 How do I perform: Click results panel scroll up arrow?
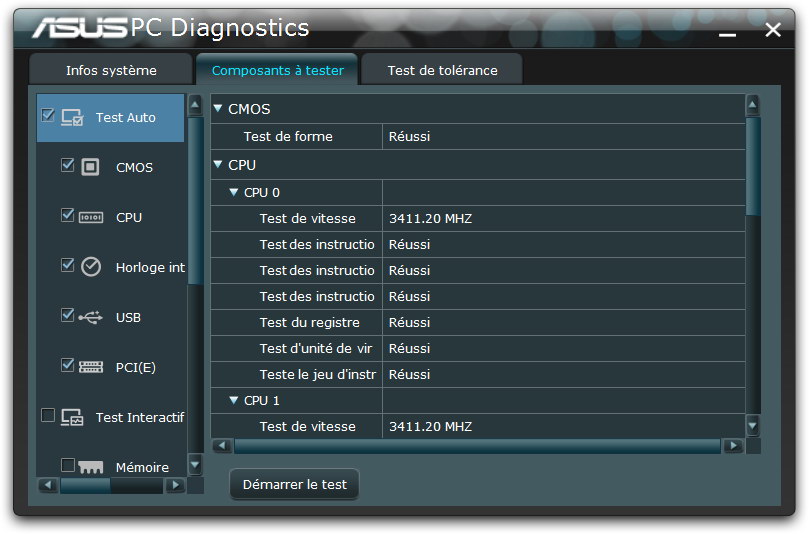[x=753, y=105]
